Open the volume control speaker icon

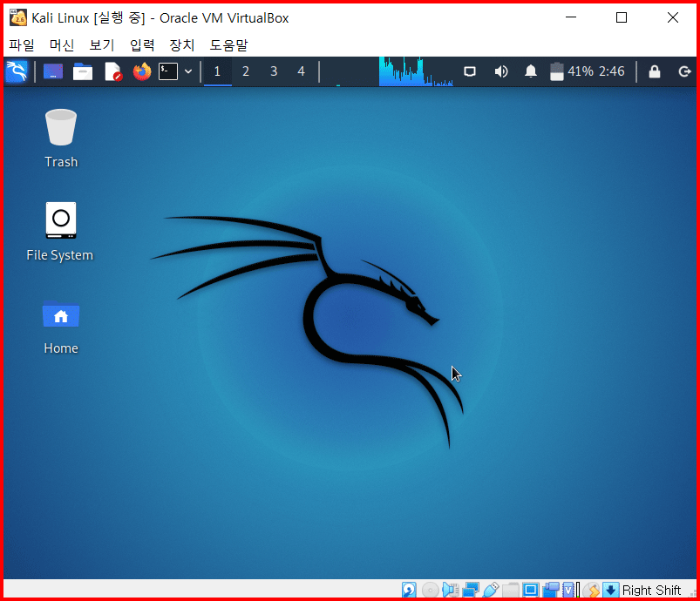[501, 71]
